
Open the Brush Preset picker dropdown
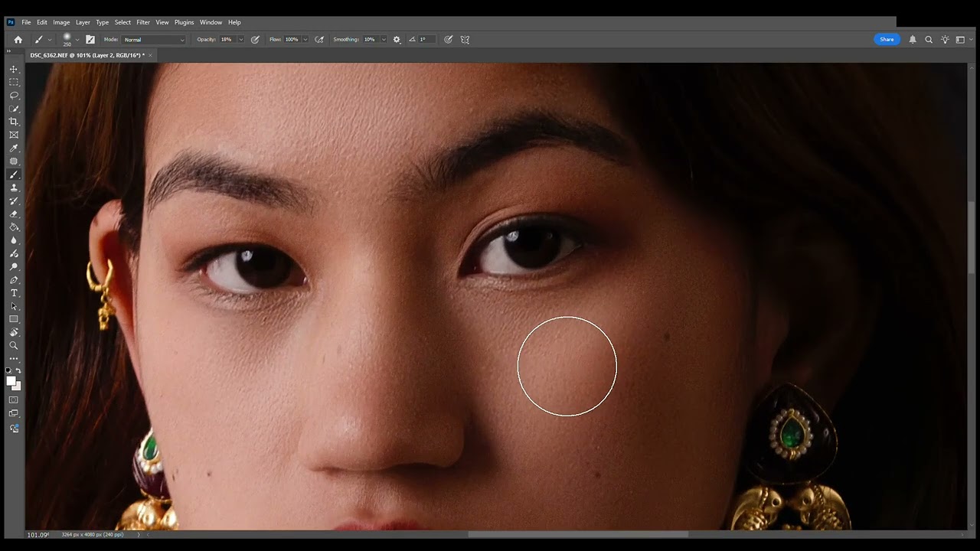[77, 39]
